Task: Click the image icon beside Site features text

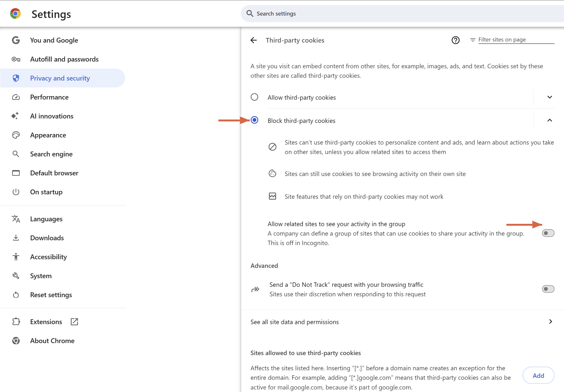Action: pyautogui.click(x=273, y=196)
